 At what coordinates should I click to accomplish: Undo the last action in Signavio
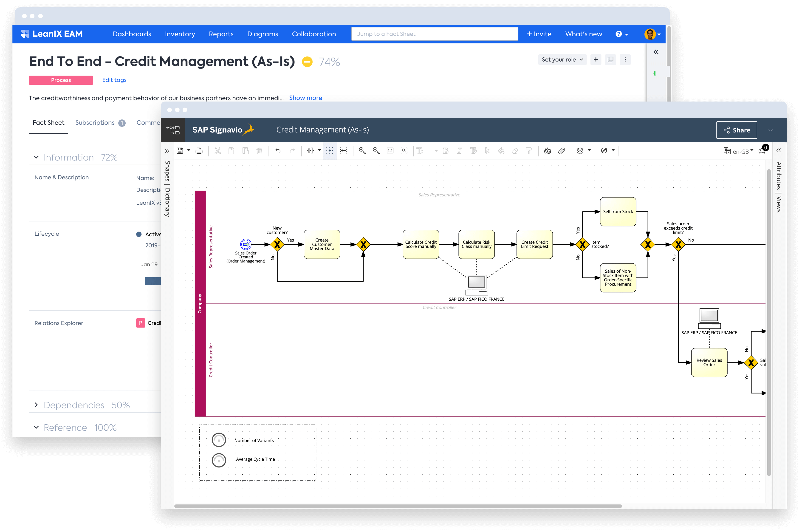point(278,151)
